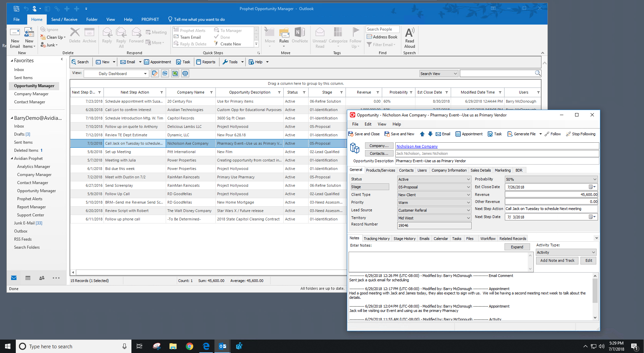This screenshot has height=353, width=644.
Task: Switch to the Tracking History tab
Action: pos(376,239)
